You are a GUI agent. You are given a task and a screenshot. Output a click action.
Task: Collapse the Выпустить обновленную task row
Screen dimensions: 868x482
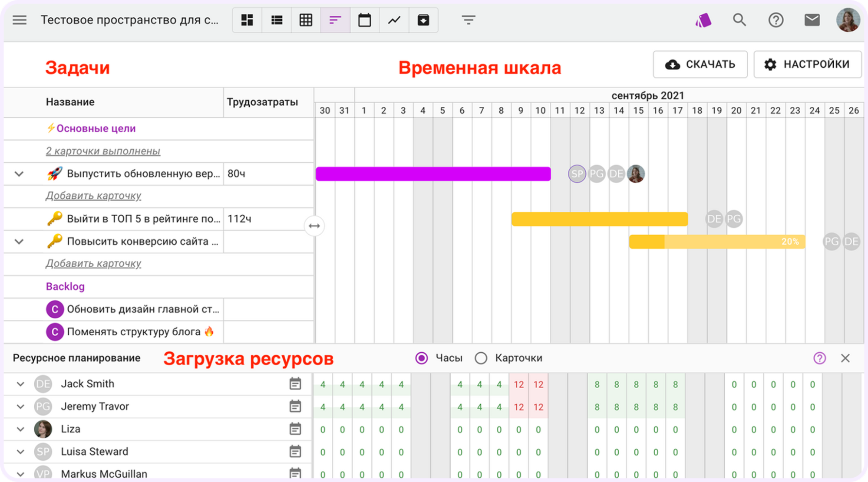click(19, 174)
